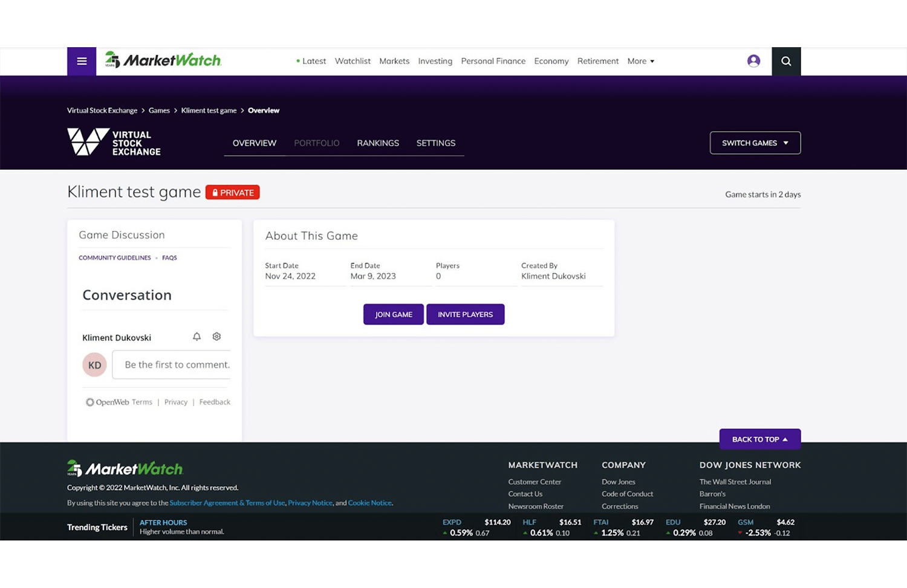907x588 pixels.
Task: Switch to the Rankings tab
Action: tap(378, 143)
